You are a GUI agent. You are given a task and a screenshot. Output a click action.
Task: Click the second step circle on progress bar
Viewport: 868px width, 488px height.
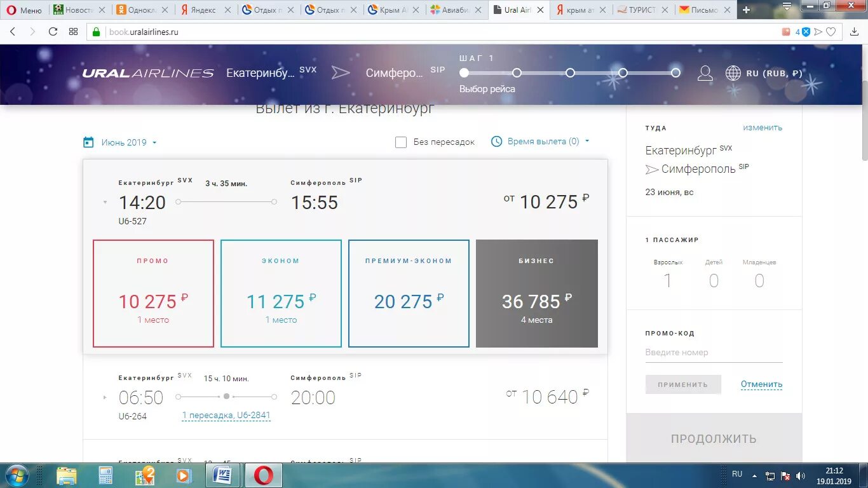click(517, 72)
